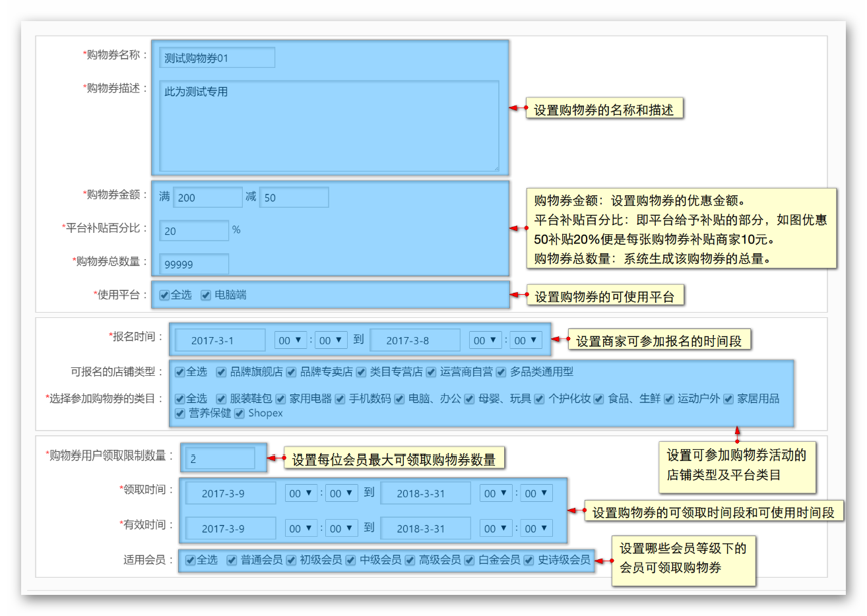The height and width of the screenshot is (616, 867).
Task: Click the 购物券描述 text area
Action: click(329, 126)
